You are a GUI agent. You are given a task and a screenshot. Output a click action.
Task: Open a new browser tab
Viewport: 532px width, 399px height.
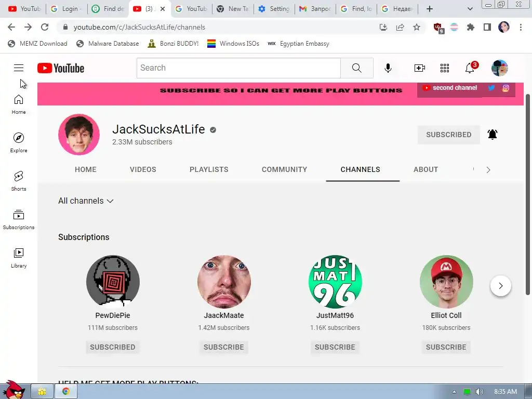(x=430, y=9)
